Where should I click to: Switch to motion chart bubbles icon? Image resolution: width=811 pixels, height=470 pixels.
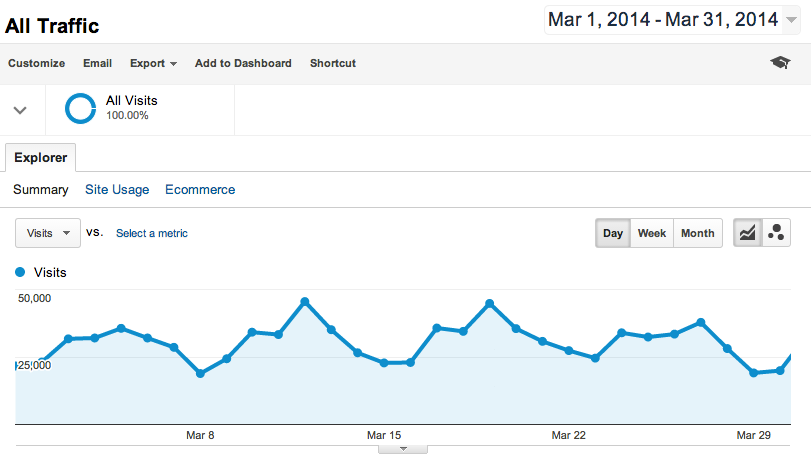[776, 233]
